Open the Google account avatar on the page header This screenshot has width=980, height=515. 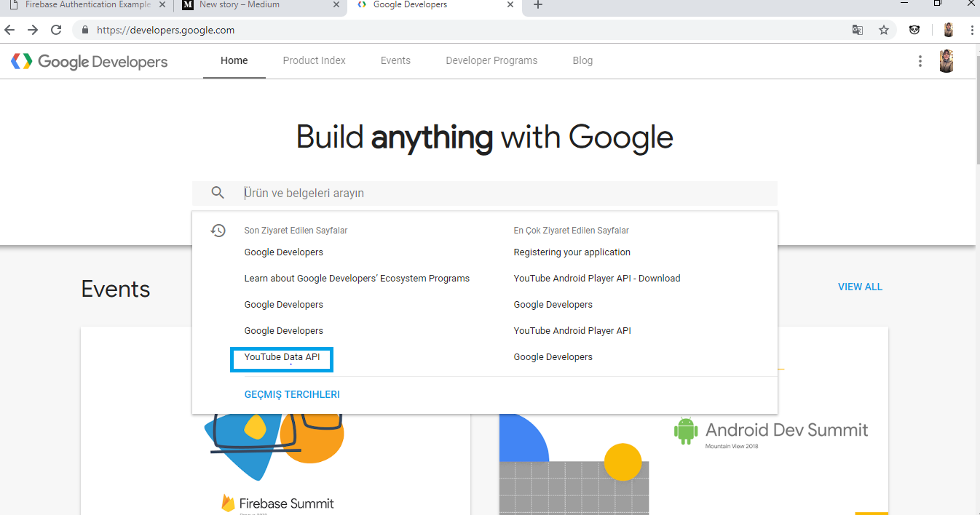[947, 61]
